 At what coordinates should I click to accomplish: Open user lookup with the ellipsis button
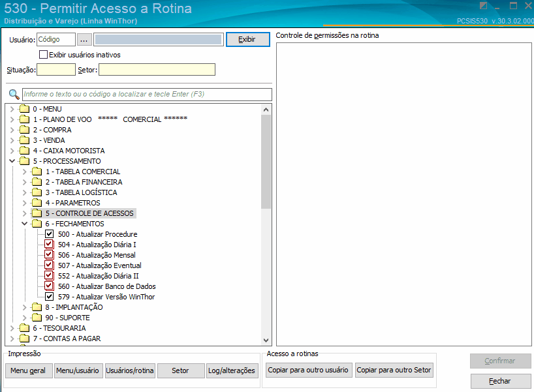pyautogui.click(x=84, y=40)
